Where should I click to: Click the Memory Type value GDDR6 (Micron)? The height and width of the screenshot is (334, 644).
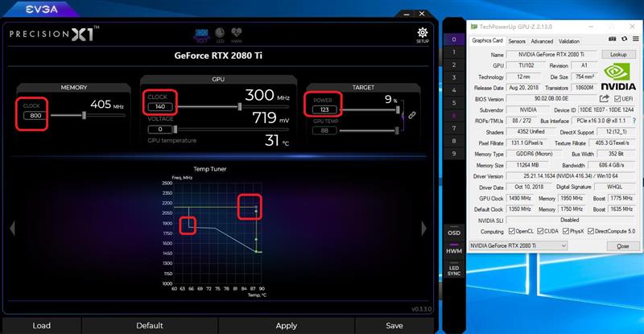click(x=534, y=154)
